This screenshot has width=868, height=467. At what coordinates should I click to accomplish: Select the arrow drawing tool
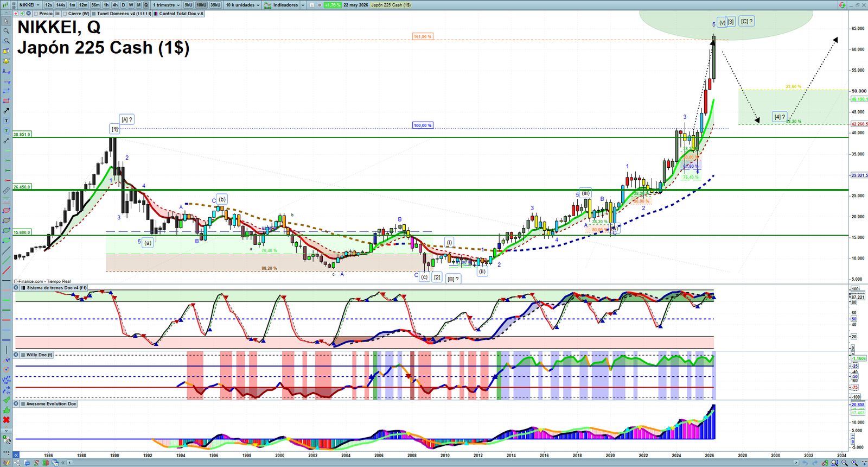[x=7, y=111]
